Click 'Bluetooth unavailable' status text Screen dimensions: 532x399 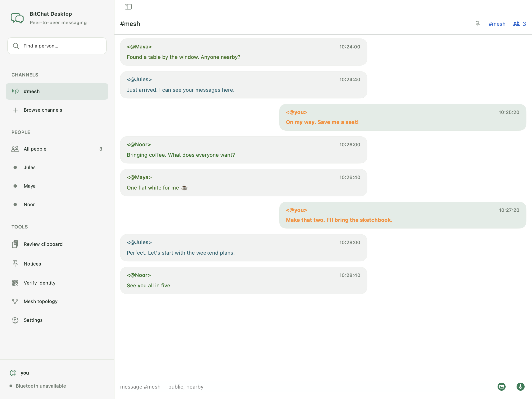click(41, 386)
